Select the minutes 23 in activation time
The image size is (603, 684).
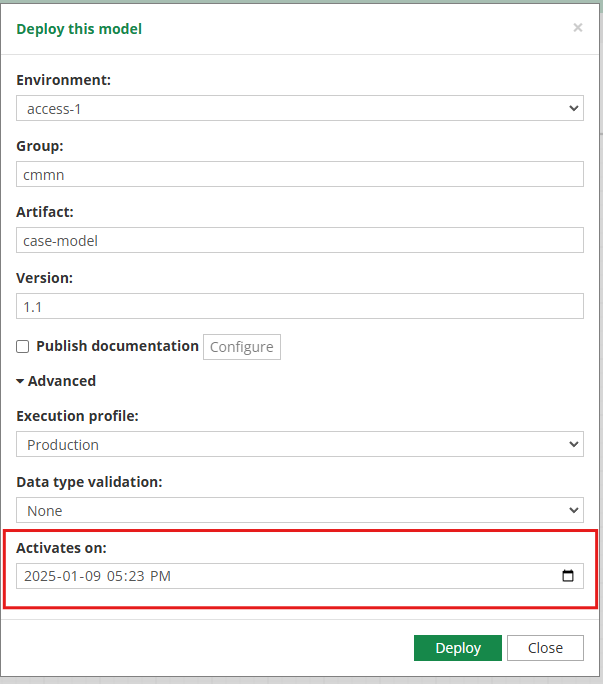click(x=137, y=576)
